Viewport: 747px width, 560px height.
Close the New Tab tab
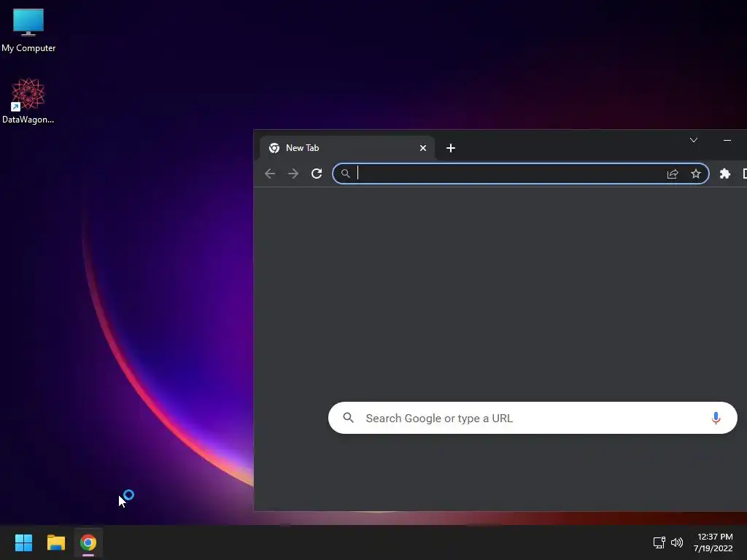[422, 148]
